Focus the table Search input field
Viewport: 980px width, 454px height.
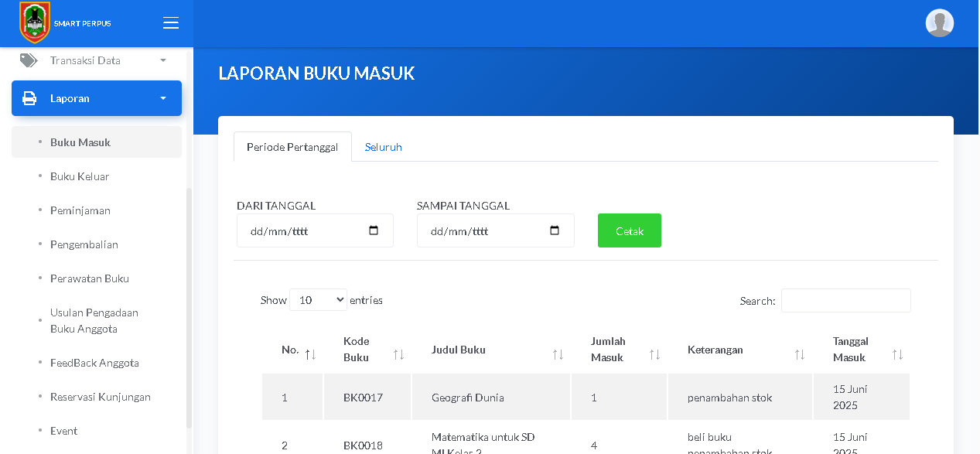pos(846,300)
